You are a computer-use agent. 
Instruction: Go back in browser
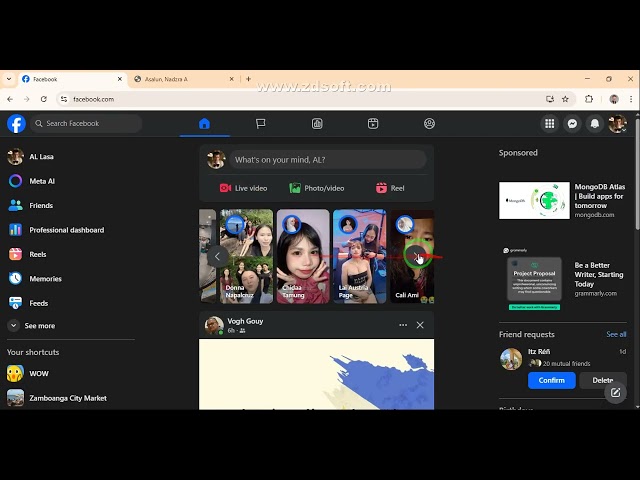(x=10, y=99)
